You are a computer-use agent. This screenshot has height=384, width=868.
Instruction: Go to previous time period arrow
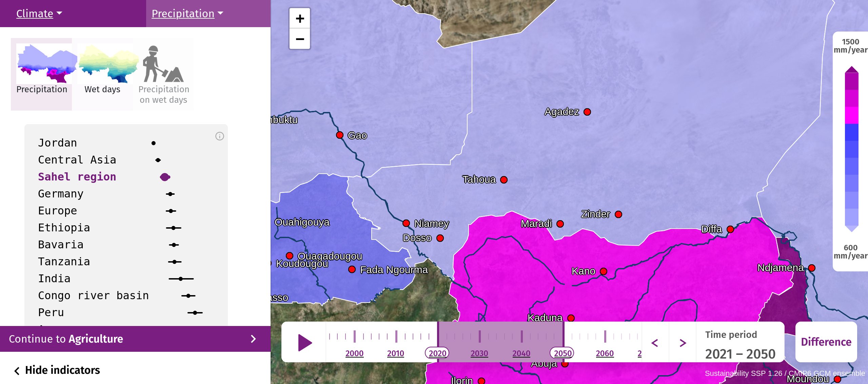pos(655,343)
